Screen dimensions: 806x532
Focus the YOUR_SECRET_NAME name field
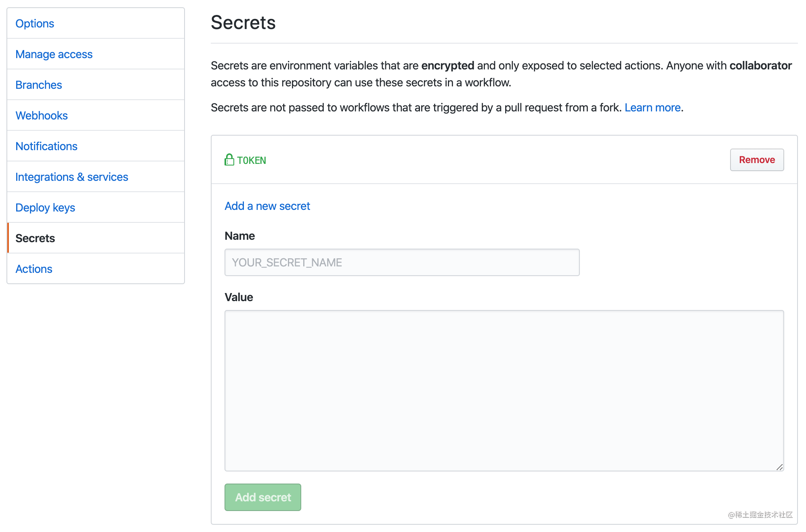(402, 262)
